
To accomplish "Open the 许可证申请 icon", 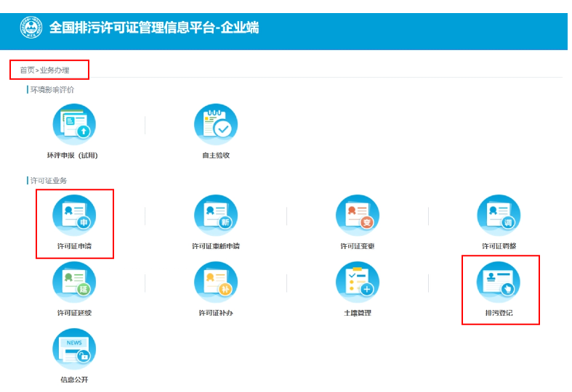I will [73, 216].
